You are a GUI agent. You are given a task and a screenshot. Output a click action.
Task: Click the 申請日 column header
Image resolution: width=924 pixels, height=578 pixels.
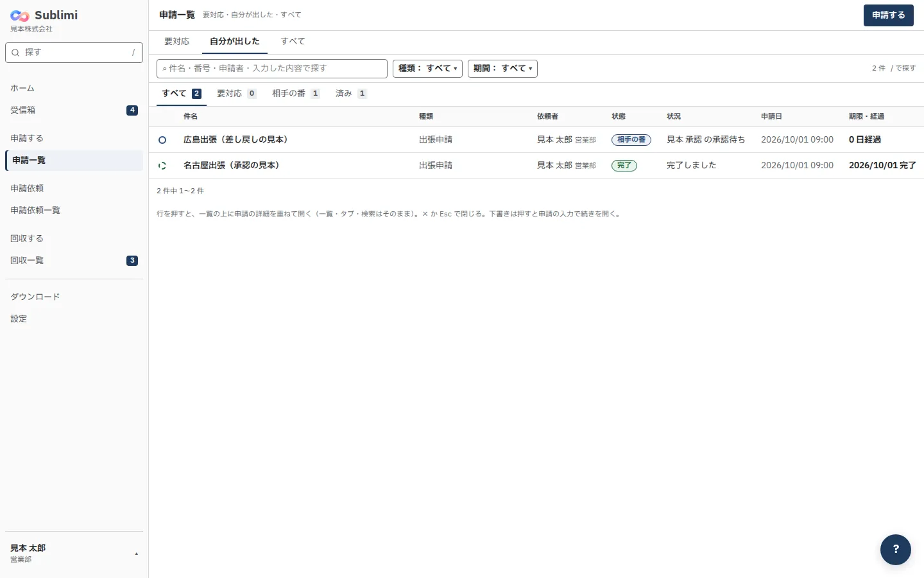pos(771,117)
